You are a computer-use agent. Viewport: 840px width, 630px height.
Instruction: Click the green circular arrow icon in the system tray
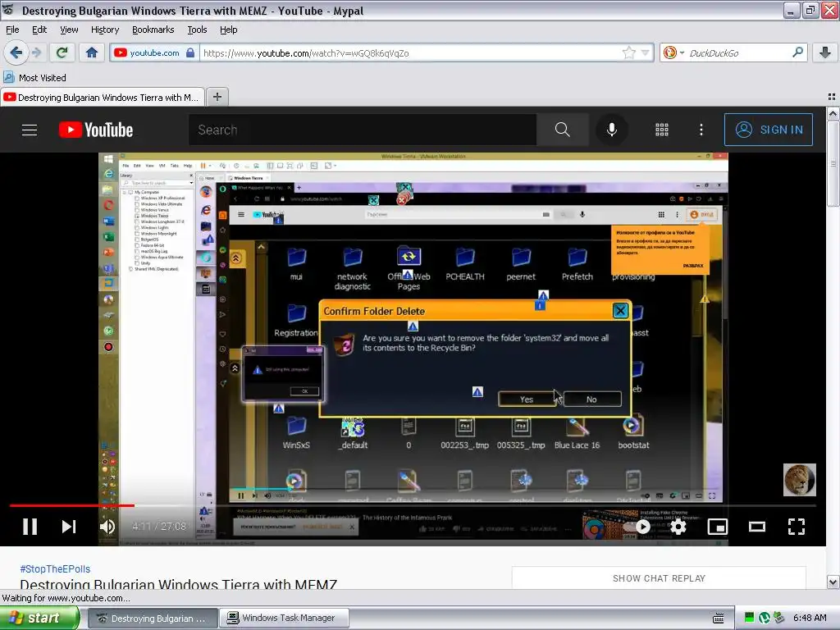[x=765, y=618]
